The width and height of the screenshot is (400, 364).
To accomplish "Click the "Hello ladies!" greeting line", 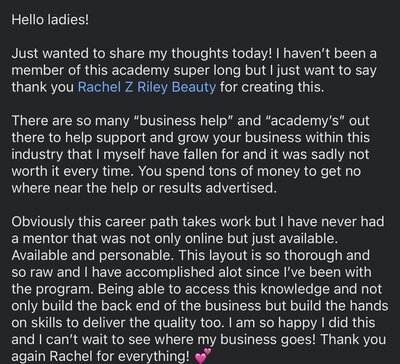I will point(50,20).
